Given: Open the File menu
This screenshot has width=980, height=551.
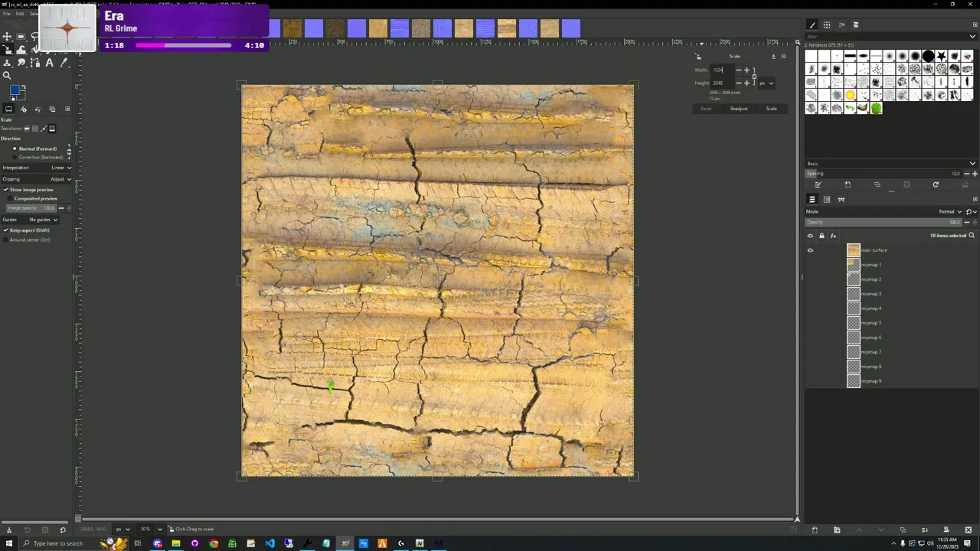Looking at the screenshot, I should (x=7, y=14).
